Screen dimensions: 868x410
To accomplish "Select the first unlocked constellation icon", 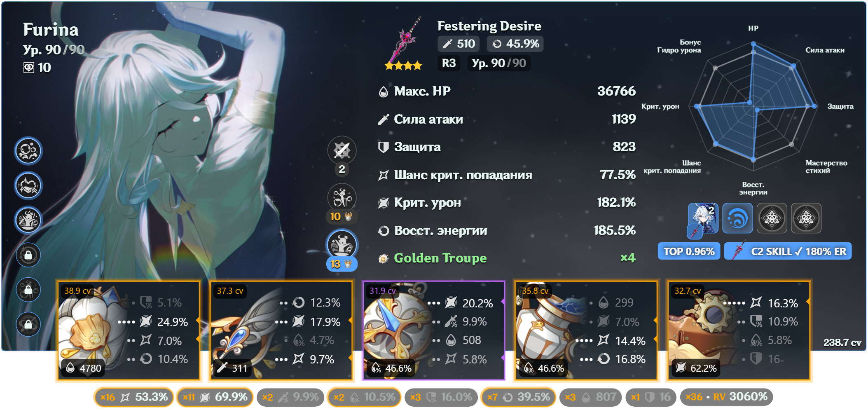I will pos(28,151).
